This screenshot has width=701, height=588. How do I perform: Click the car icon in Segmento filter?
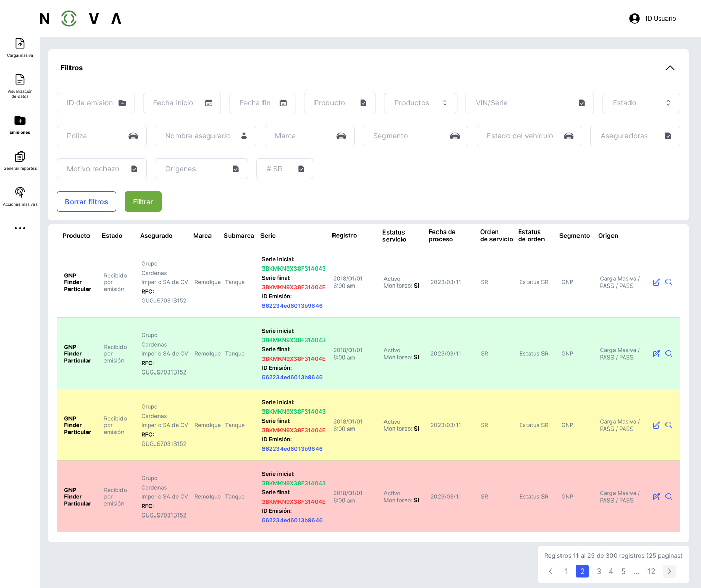coord(455,136)
